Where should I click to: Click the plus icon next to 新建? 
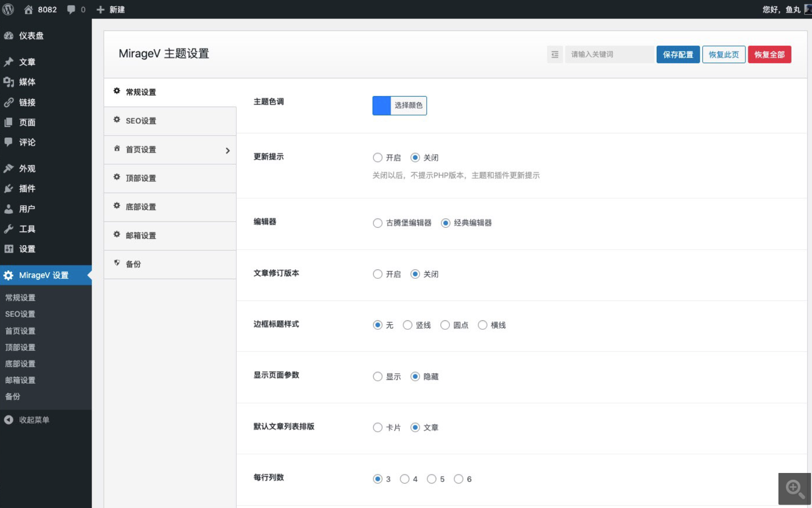pos(100,10)
